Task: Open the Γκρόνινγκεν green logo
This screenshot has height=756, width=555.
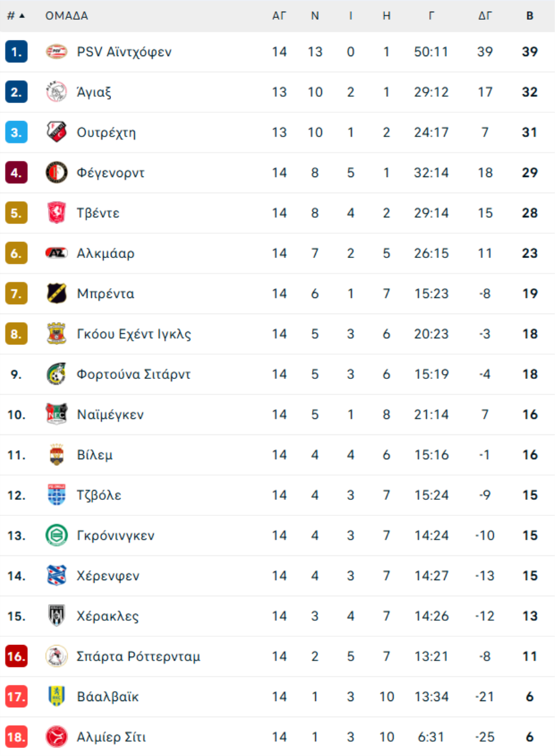Action: click(x=57, y=535)
